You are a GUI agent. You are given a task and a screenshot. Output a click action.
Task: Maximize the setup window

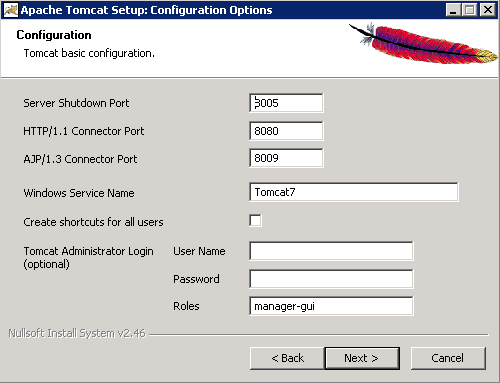pos(470,10)
